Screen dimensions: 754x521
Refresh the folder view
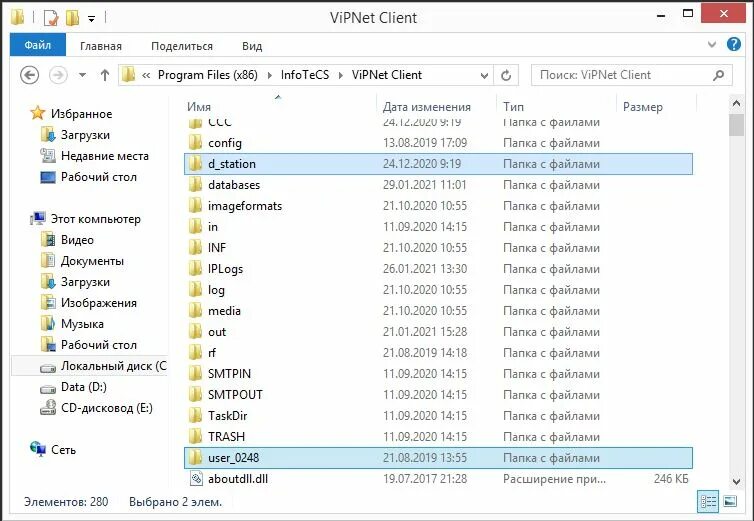tap(506, 76)
